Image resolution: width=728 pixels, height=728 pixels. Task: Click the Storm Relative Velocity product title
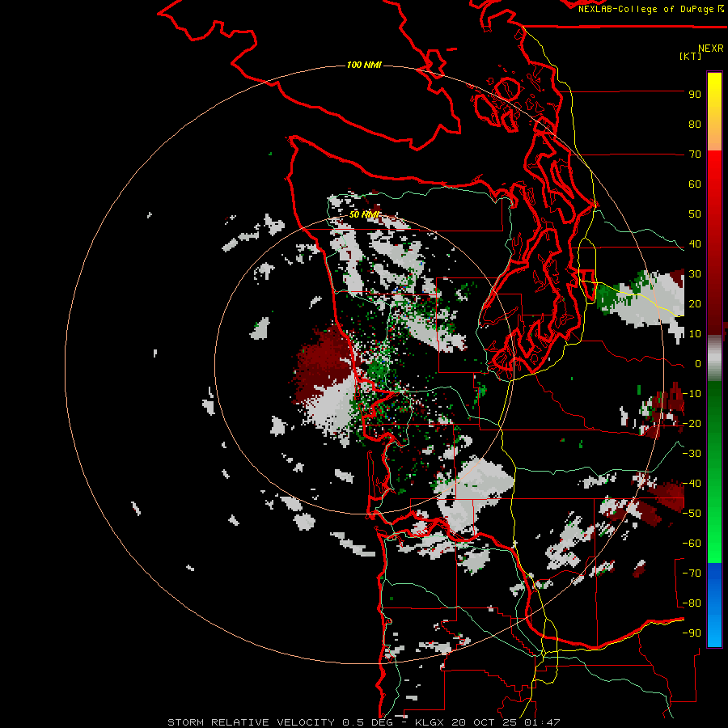click(x=251, y=722)
